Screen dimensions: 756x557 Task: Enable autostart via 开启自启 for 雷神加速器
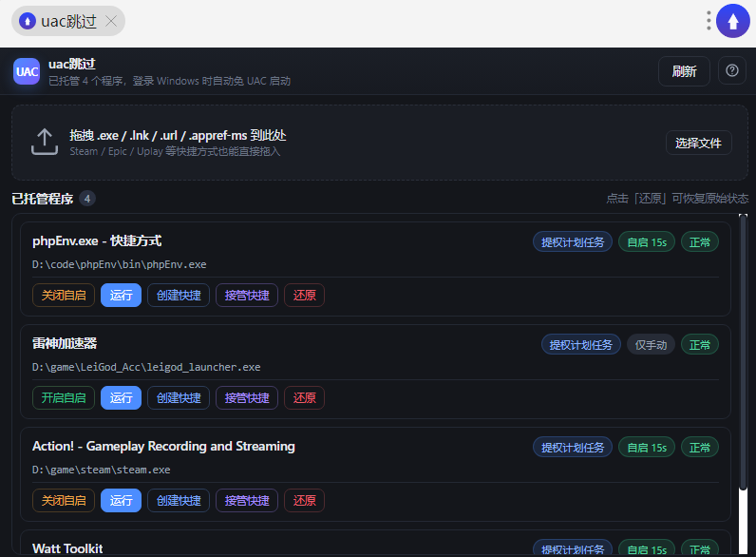(x=64, y=397)
